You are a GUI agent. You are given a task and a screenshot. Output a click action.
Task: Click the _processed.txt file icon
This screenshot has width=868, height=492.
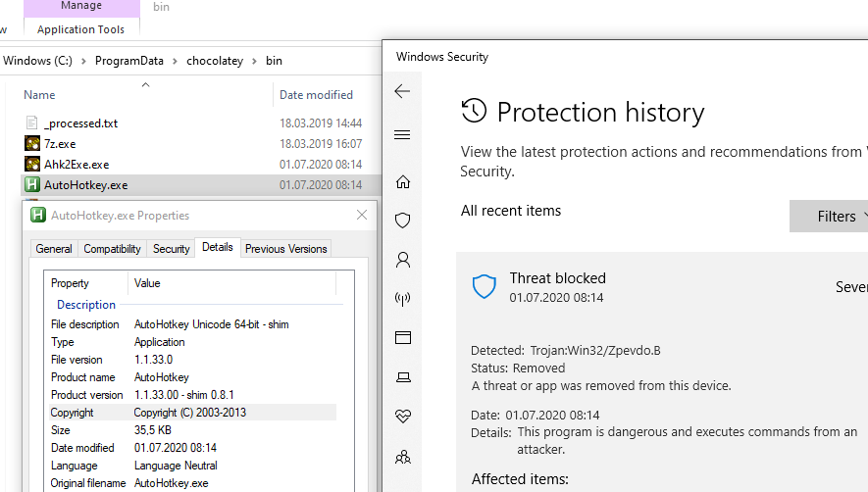coord(32,123)
